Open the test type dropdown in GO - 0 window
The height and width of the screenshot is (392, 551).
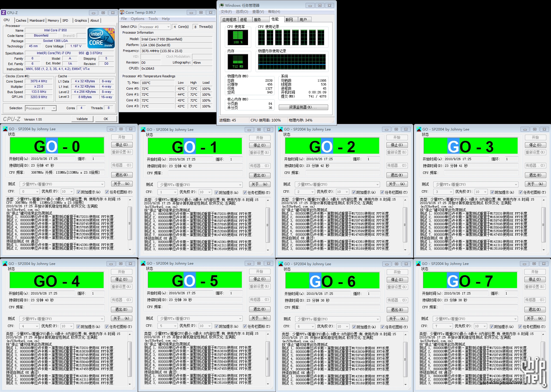pyautogui.click(x=62, y=184)
